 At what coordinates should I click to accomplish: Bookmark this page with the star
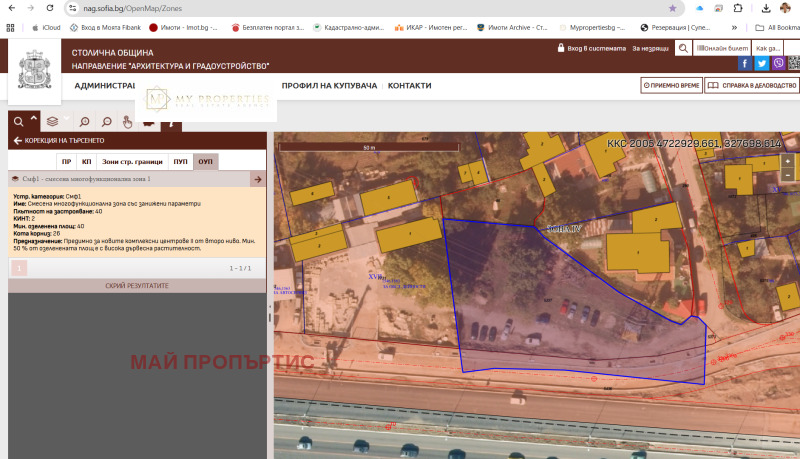[673, 7]
